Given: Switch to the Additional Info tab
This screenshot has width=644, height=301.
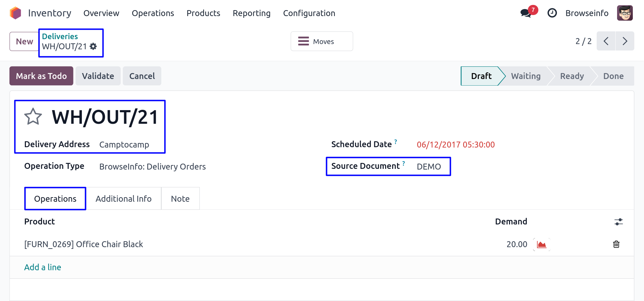Looking at the screenshot, I should 123,199.
